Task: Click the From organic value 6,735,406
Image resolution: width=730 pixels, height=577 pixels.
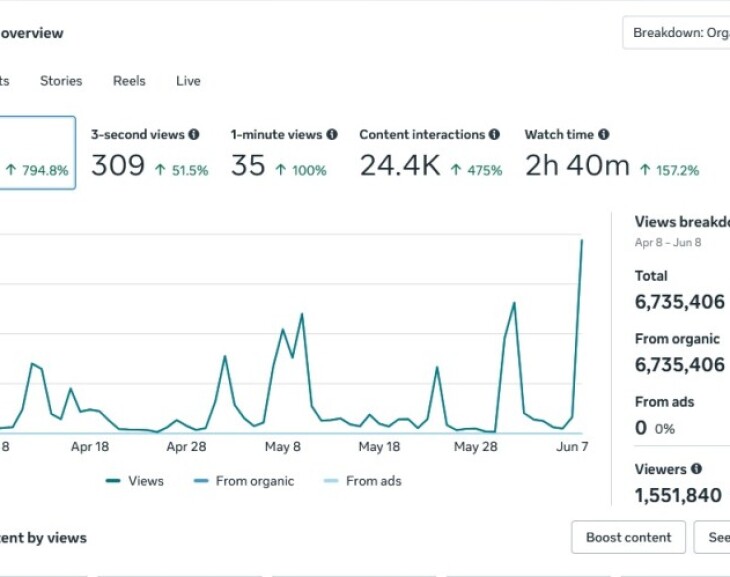Action: pyautogui.click(x=680, y=365)
